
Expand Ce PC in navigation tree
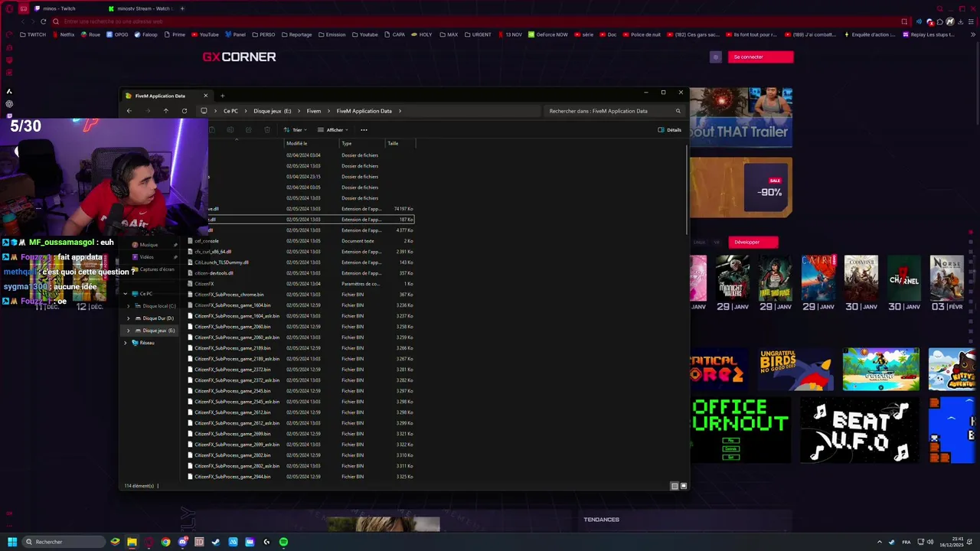126,294
